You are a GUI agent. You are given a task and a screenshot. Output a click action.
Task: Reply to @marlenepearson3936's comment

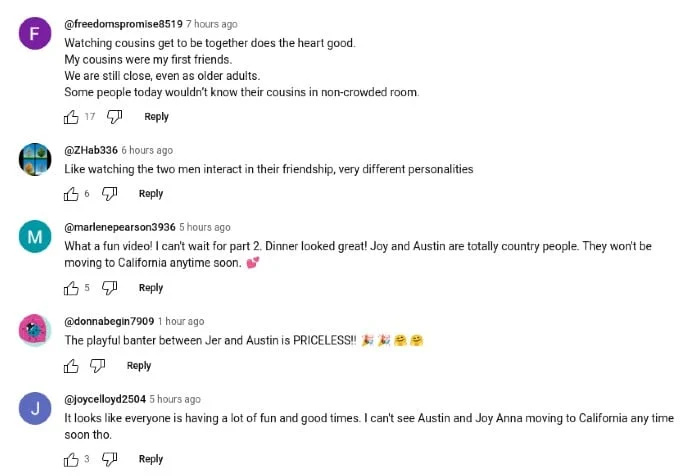[x=150, y=288]
